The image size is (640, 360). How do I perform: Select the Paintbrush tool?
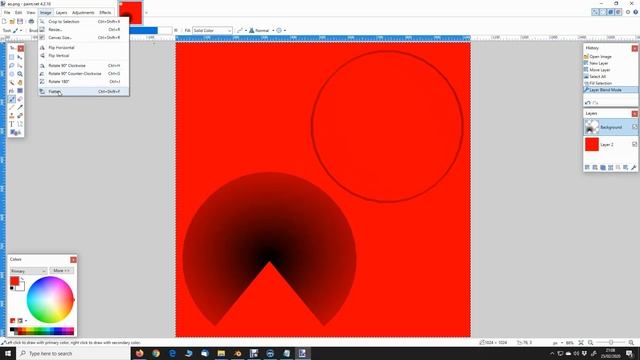pos(11,99)
